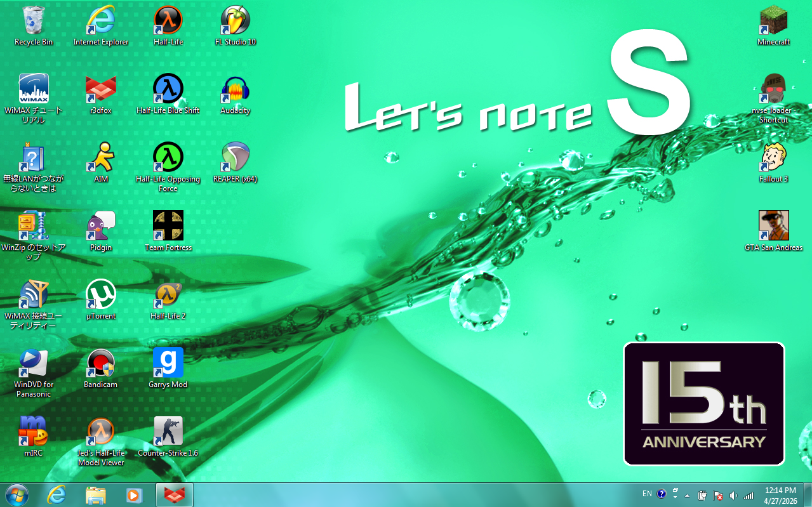This screenshot has height=507, width=812.
Task: Select the GTA San Andreas shortcut
Action: (x=773, y=226)
